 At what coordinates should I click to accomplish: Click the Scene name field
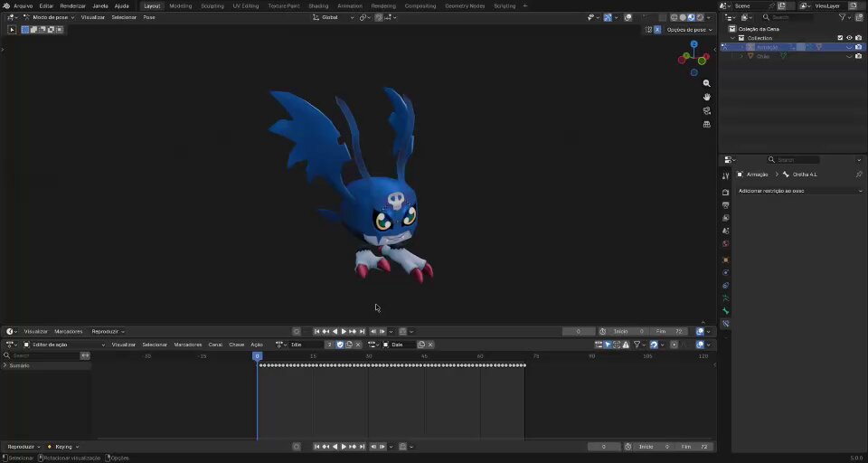(750, 5)
